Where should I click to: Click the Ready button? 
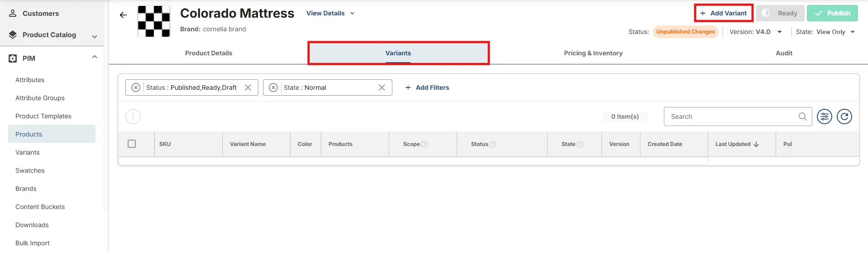point(780,13)
